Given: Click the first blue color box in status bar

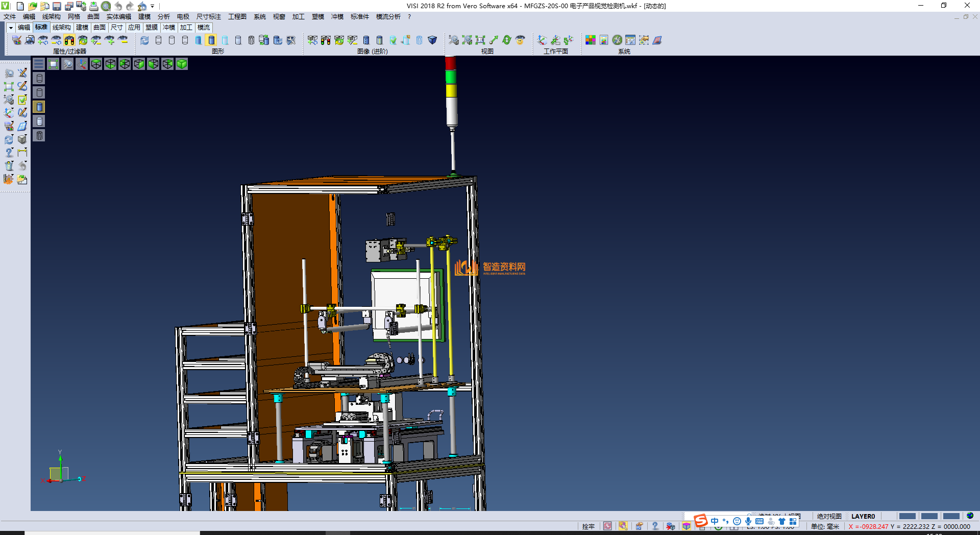Looking at the screenshot, I should point(907,516).
